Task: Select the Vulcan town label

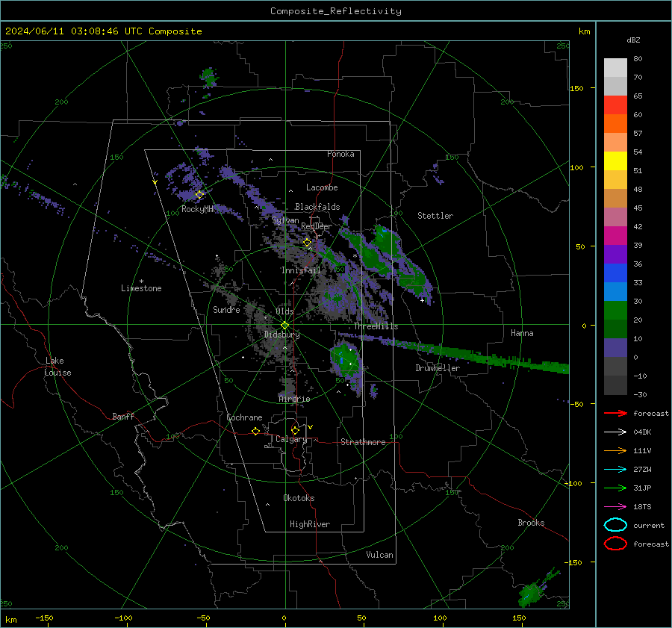Action: pos(379,555)
